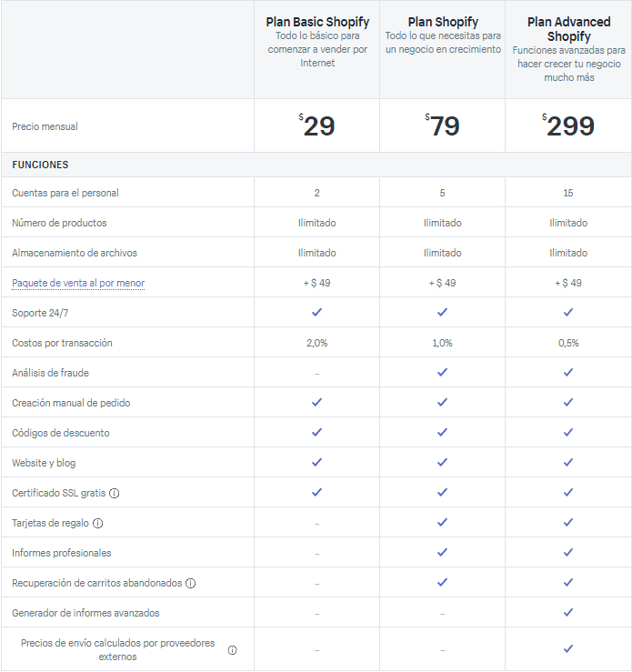Click the $29 monthly price
This screenshot has height=672, width=632.
click(x=316, y=126)
